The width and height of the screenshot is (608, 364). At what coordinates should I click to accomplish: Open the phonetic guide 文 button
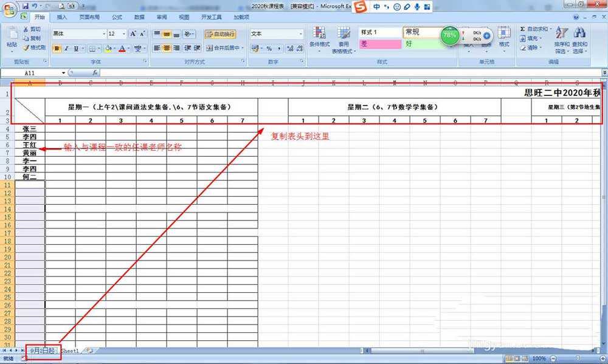click(x=137, y=49)
